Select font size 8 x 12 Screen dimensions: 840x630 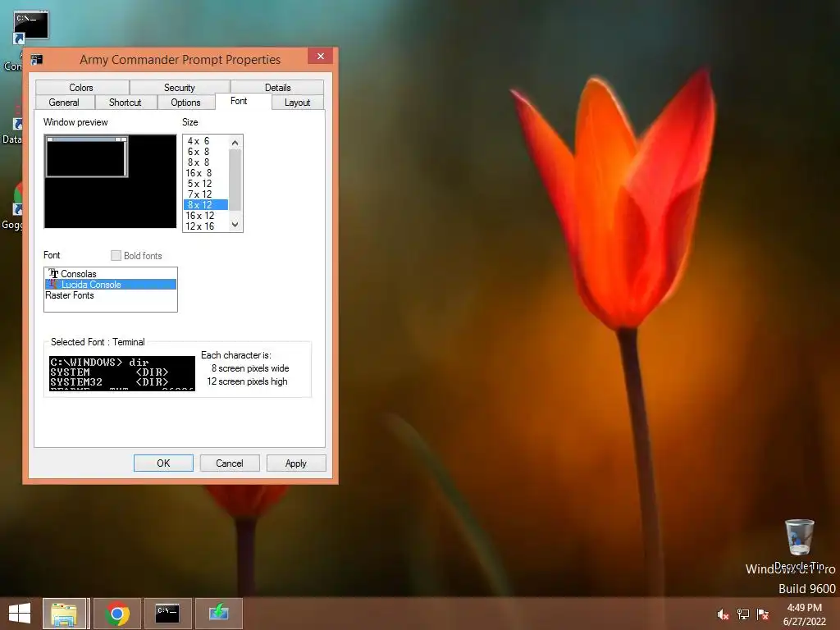(205, 204)
